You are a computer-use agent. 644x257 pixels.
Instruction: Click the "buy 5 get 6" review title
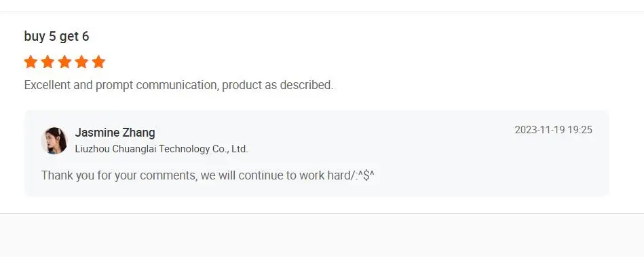[57, 37]
